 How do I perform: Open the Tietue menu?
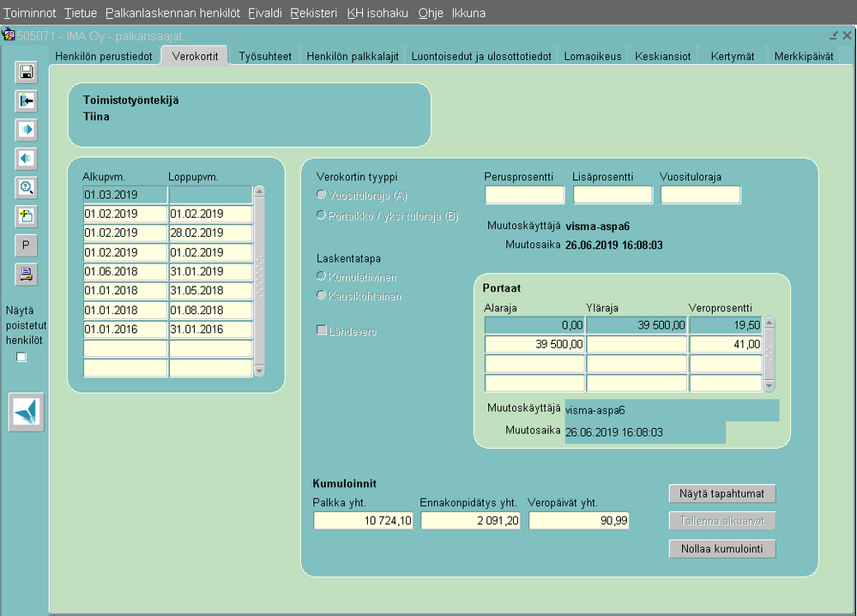81,13
